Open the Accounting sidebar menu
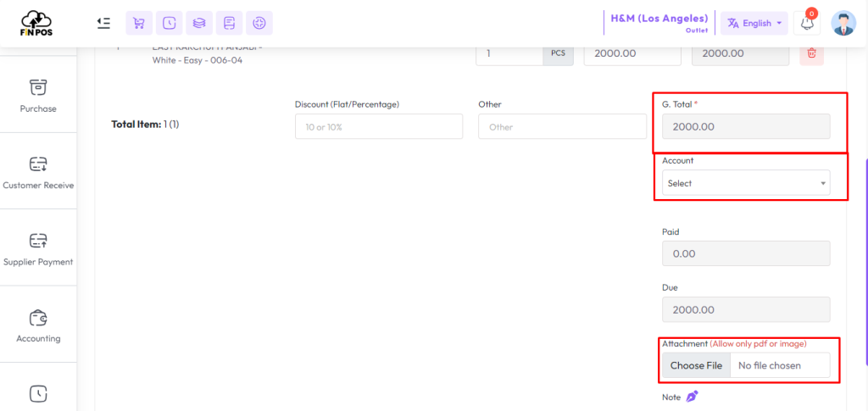Viewport: 868px width, 411px height. tap(38, 325)
